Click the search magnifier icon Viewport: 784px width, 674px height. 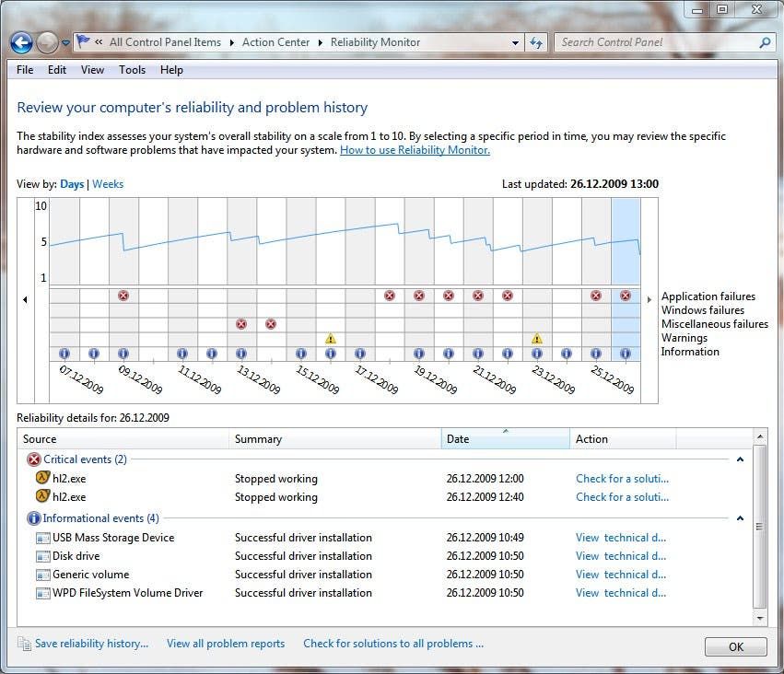[765, 42]
